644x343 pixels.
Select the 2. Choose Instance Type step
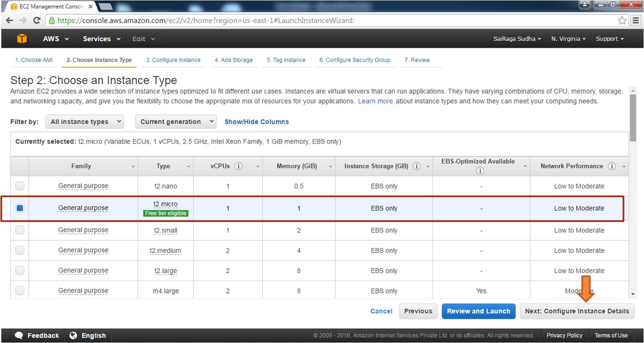click(x=99, y=60)
